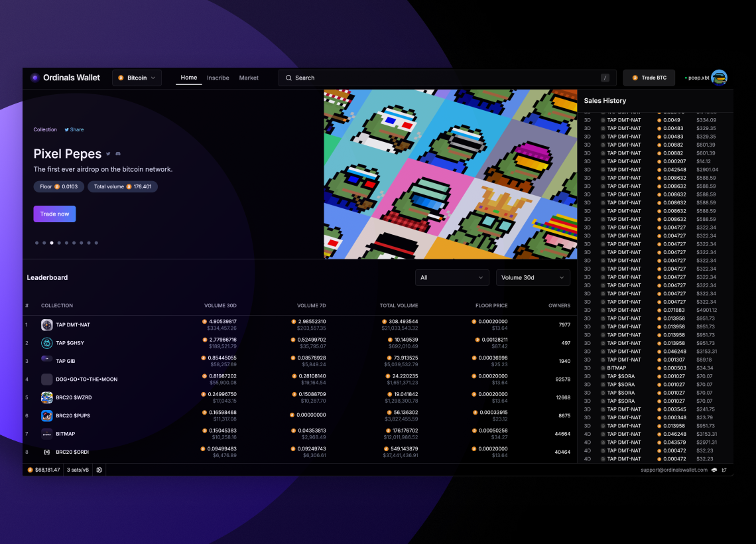Open the Bitcoin network dropdown
This screenshot has width=756, height=544.
point(137,78)
